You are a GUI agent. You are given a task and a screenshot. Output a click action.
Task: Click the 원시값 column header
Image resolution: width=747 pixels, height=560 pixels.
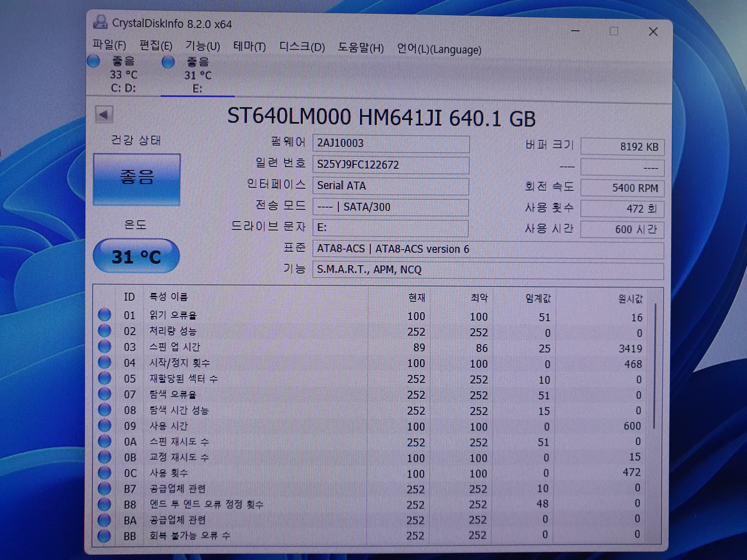630,299
